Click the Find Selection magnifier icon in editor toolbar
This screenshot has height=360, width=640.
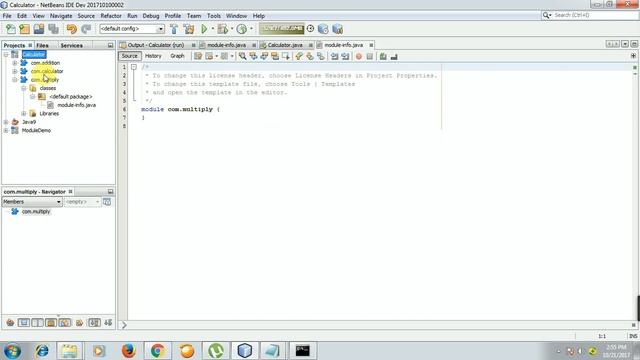242,56
